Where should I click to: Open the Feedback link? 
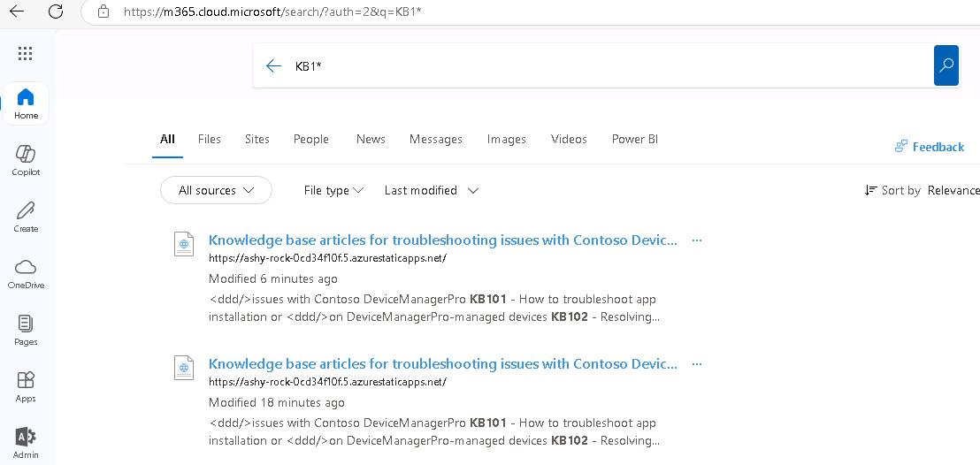click(930, 147)
